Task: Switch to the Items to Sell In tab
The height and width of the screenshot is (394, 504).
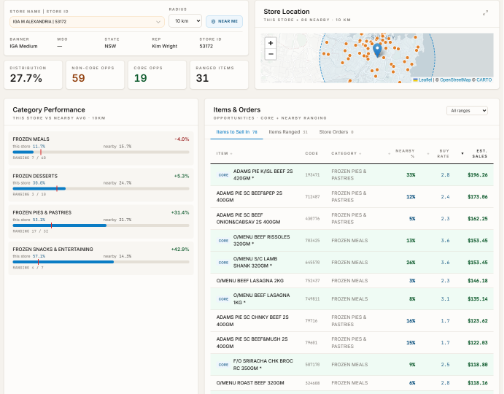Action: pyautogui.click(x=237, y=132)
